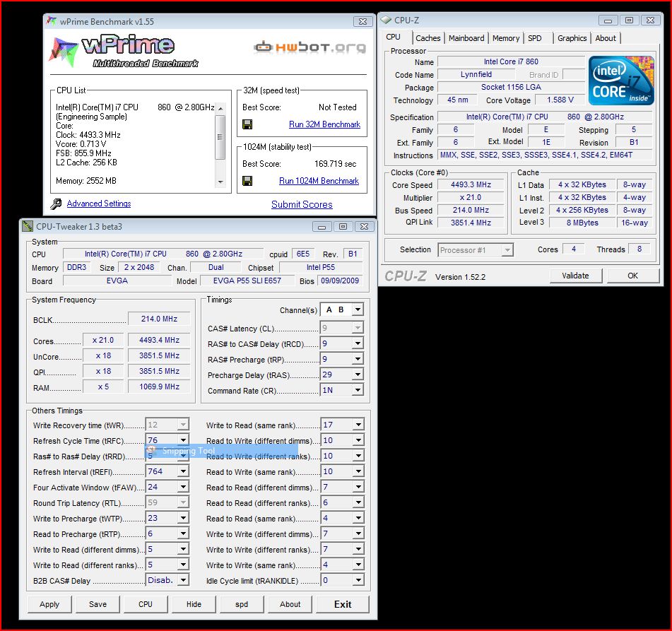Show the About tab in CPU-Z
Screen dimensions: 672x631
point(606,38)
